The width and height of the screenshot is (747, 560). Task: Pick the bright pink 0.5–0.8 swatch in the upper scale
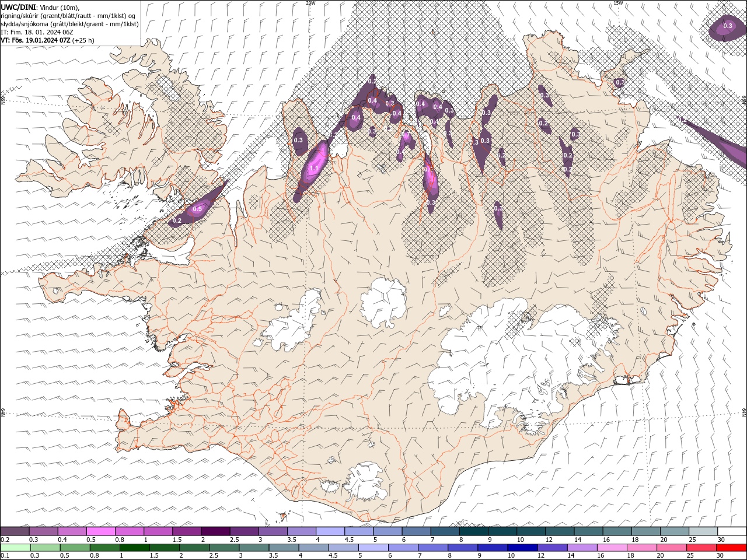click(x=100, y=531)
